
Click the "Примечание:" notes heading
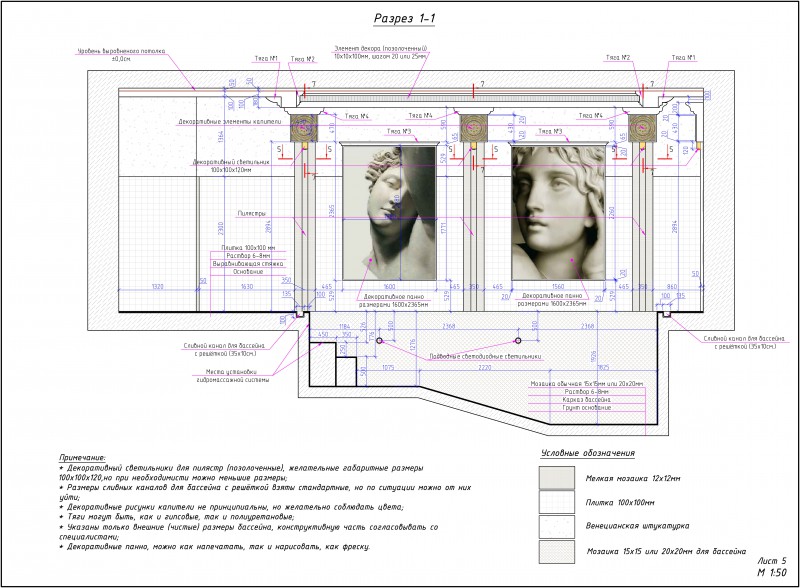pyautogui.click(x=83, y=457)
